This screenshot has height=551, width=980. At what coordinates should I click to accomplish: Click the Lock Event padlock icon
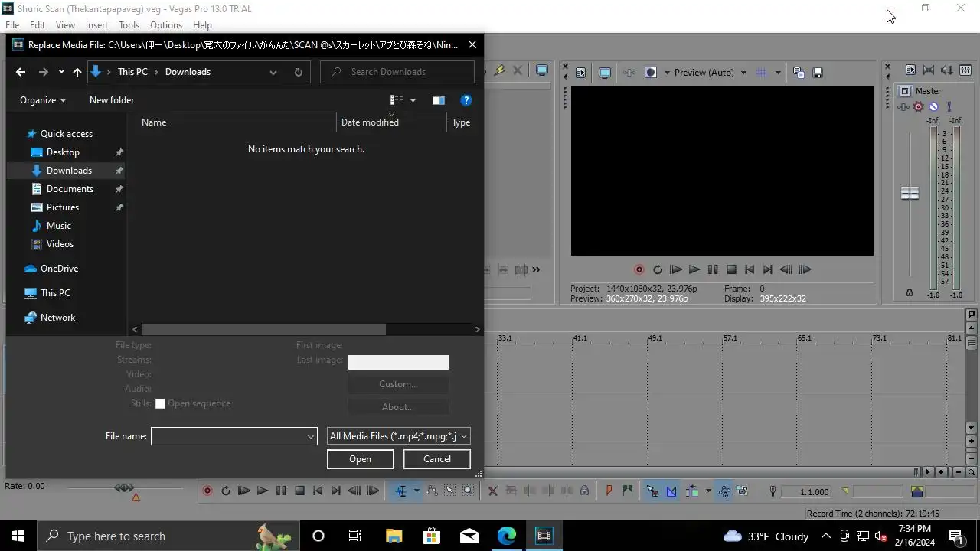tap(585, 491)
